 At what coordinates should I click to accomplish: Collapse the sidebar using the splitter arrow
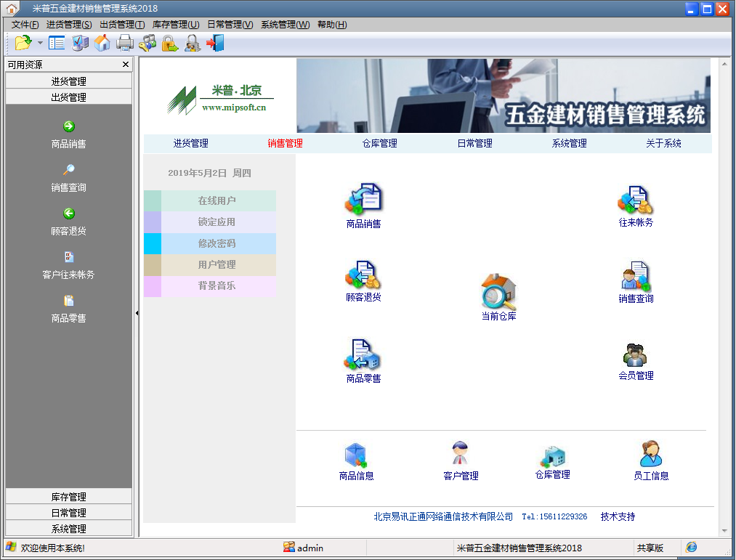(137, 313)
